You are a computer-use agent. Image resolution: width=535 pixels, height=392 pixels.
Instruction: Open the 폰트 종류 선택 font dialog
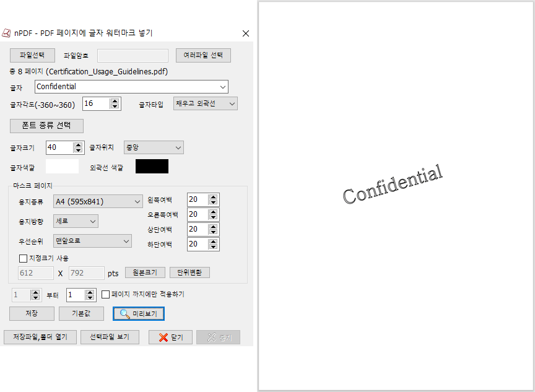[x=46, y=126]
